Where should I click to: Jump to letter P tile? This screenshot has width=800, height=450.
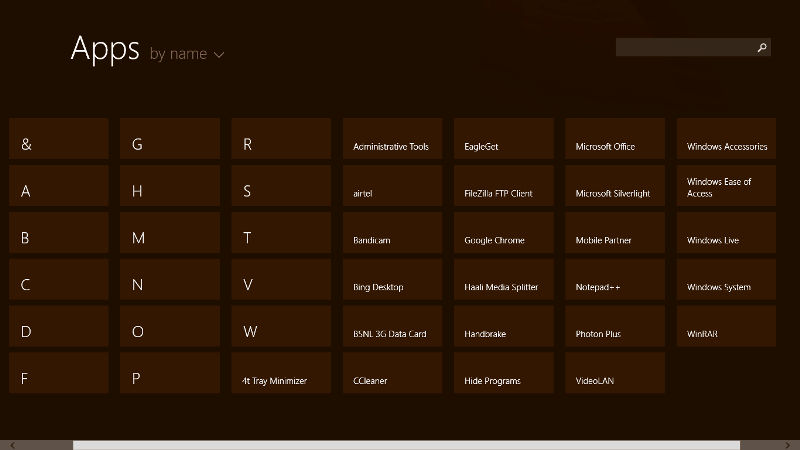(170, 373)
